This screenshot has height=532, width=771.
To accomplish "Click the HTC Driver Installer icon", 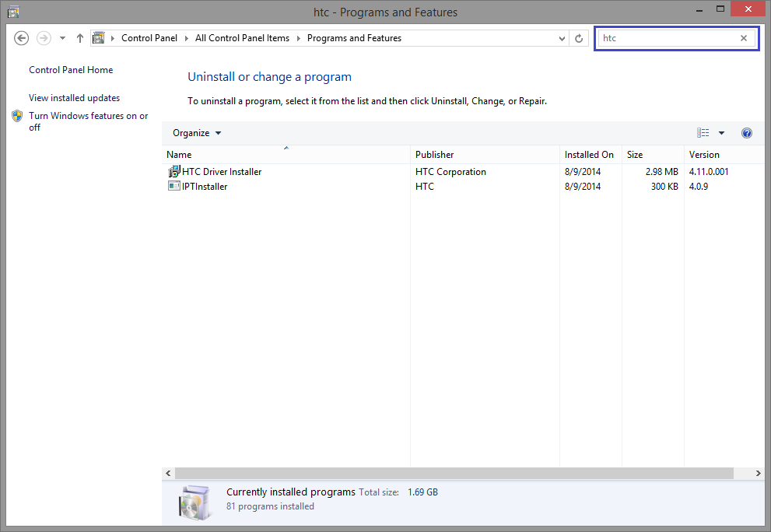I will coord(174,172).
